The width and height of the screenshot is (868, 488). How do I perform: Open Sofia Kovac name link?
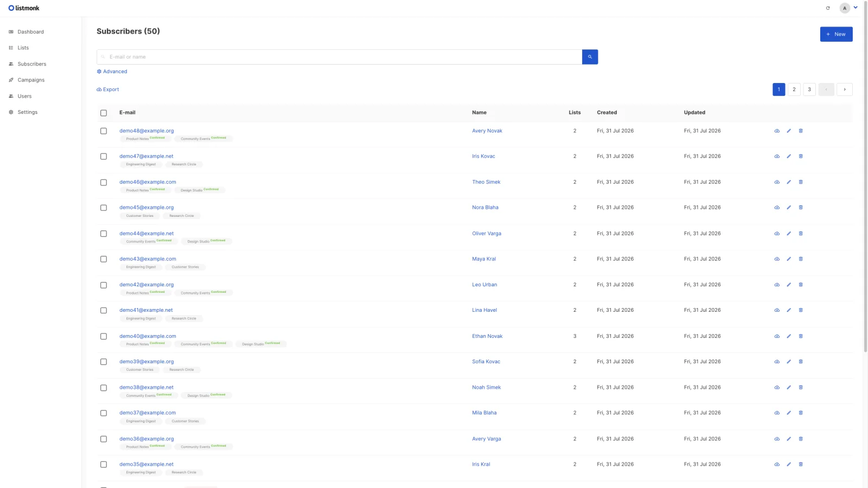coord(486,362)
